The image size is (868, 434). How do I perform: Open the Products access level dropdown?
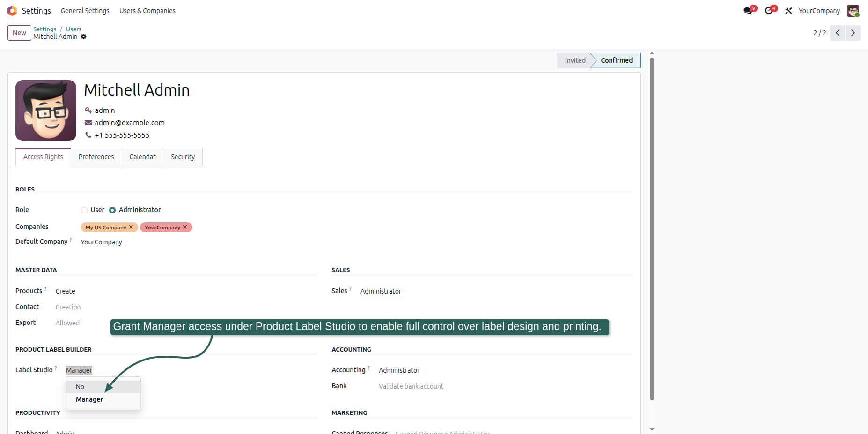[x=66, y=291]
